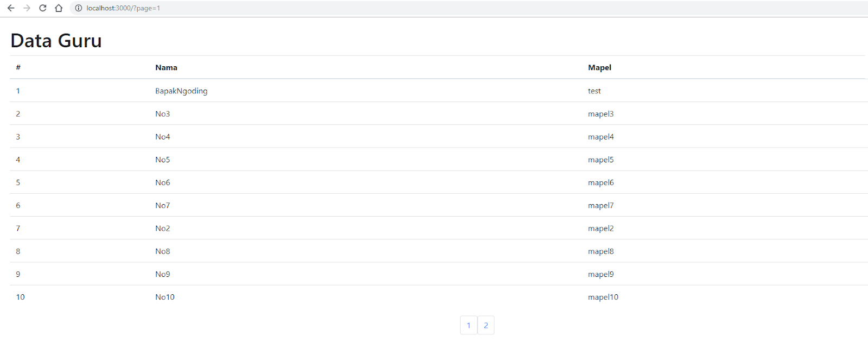Click the browser forward arrow

pos(27,8)
